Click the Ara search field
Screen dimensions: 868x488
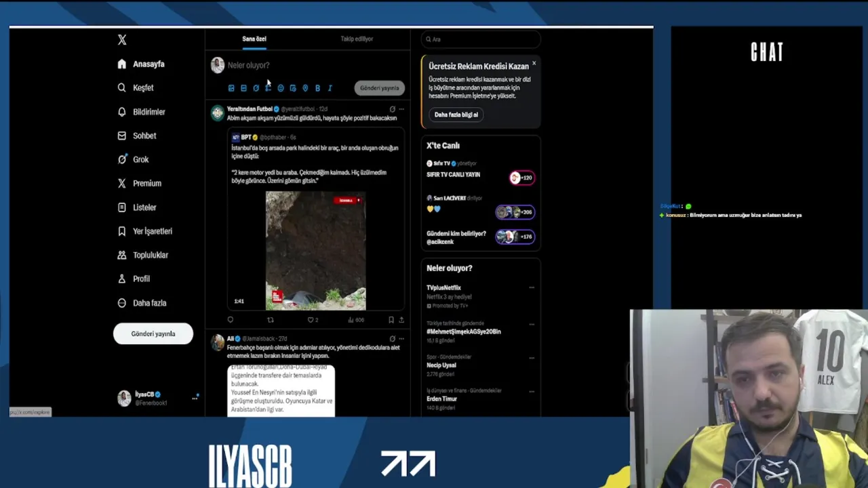point(481,39)
